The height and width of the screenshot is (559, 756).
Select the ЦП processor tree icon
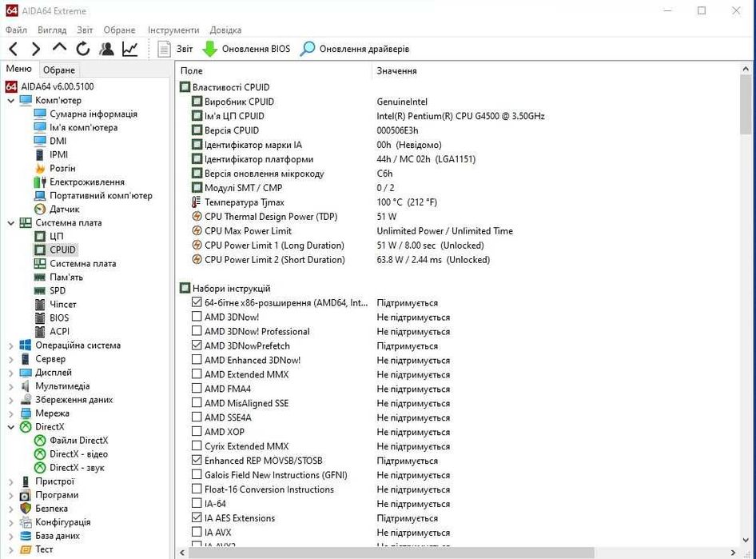pos(40,237)
